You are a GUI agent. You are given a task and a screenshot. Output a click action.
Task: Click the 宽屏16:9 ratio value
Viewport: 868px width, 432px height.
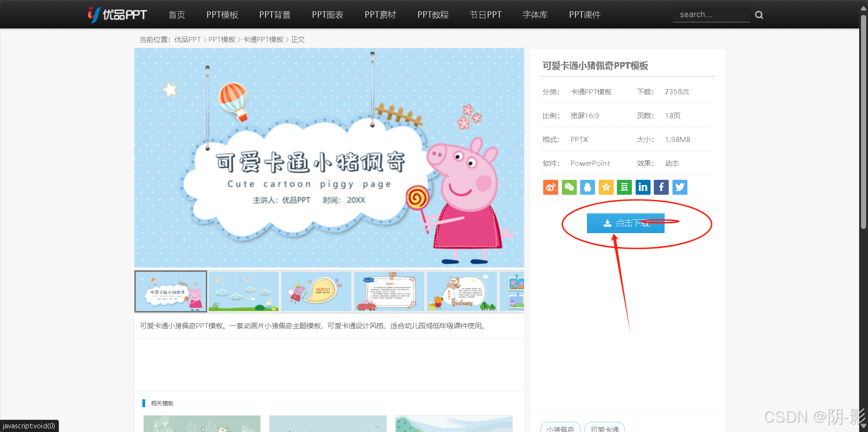[585, 116]
